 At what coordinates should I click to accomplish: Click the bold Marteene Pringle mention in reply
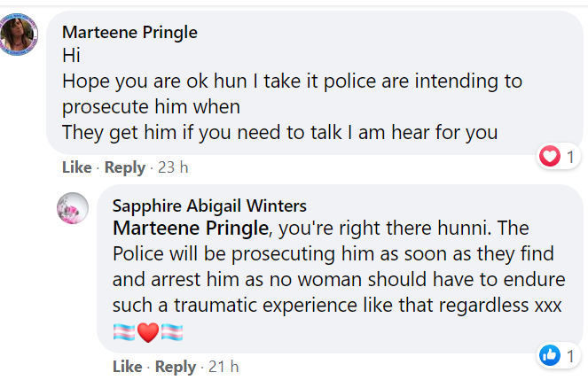tap(191, 228)
